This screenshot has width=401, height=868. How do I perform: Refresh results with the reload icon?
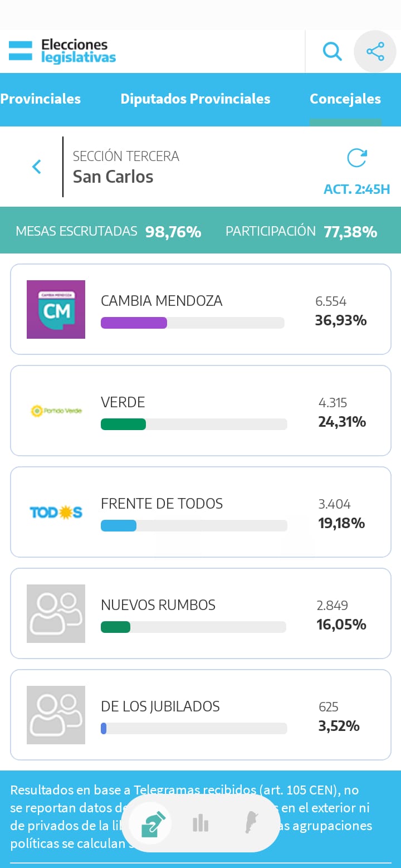[357, 158]
